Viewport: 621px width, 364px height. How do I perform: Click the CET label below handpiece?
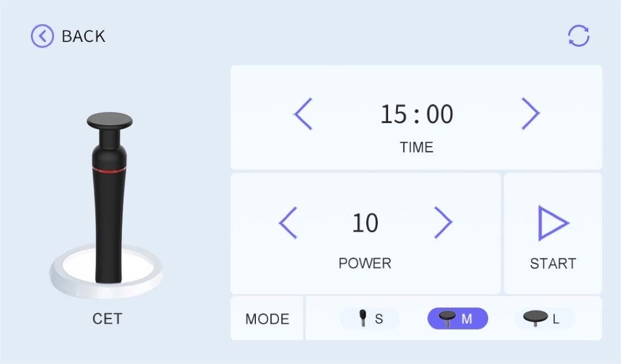(107, 319)
